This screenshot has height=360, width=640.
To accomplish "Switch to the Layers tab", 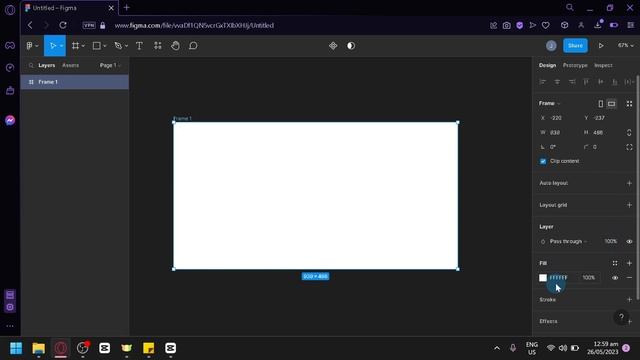I will pos(47,65).
